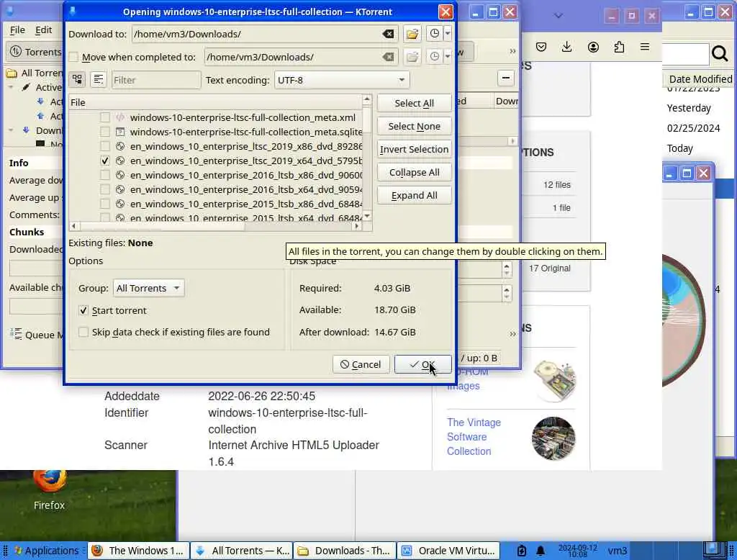Open folder browser for Download to path

(x=412, y=34)
